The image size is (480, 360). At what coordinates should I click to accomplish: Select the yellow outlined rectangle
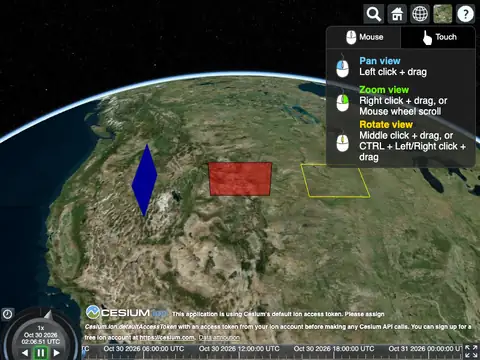tap(335, 180)
